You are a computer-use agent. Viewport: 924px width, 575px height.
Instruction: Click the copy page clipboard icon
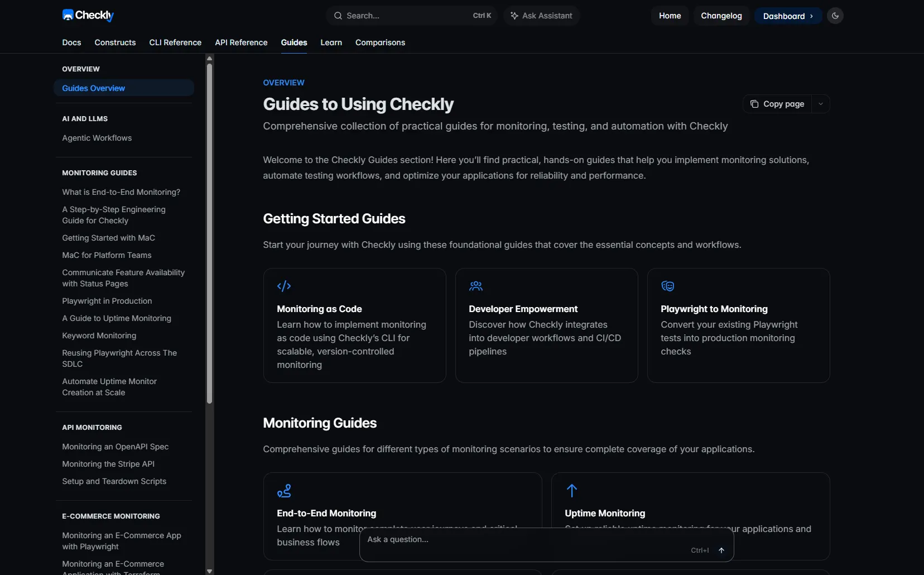(x=754, y=104)
